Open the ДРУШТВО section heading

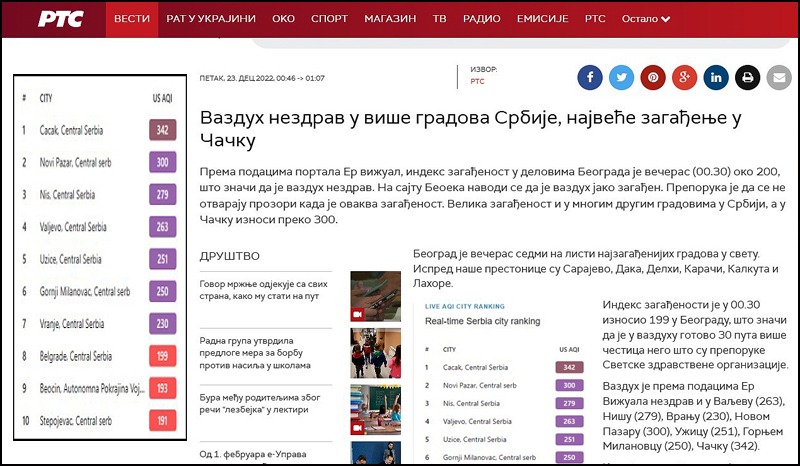230,256
